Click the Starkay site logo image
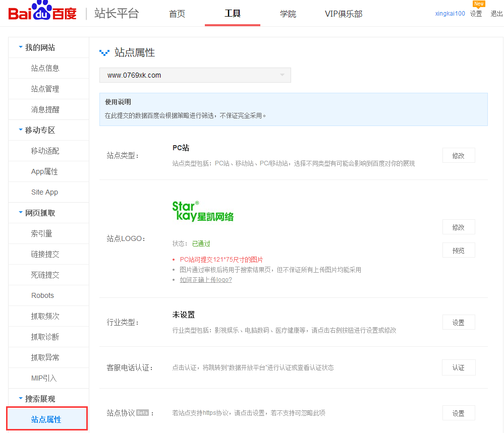This screenshot has height=433, width=504. 203,211
